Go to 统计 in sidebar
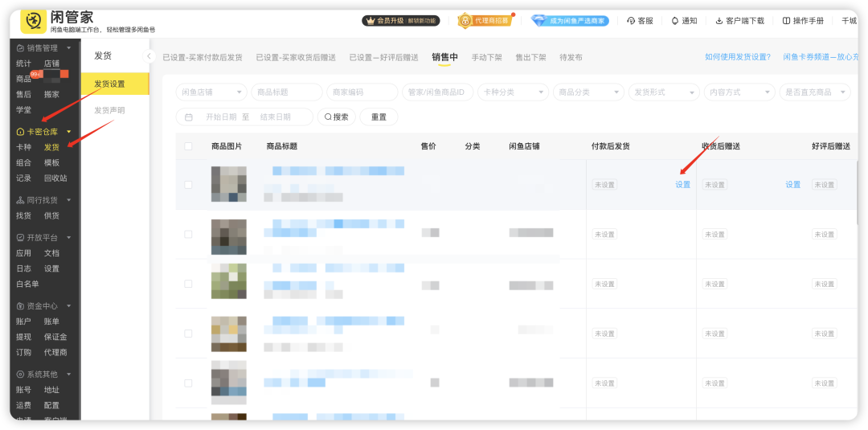 (24, 63)
